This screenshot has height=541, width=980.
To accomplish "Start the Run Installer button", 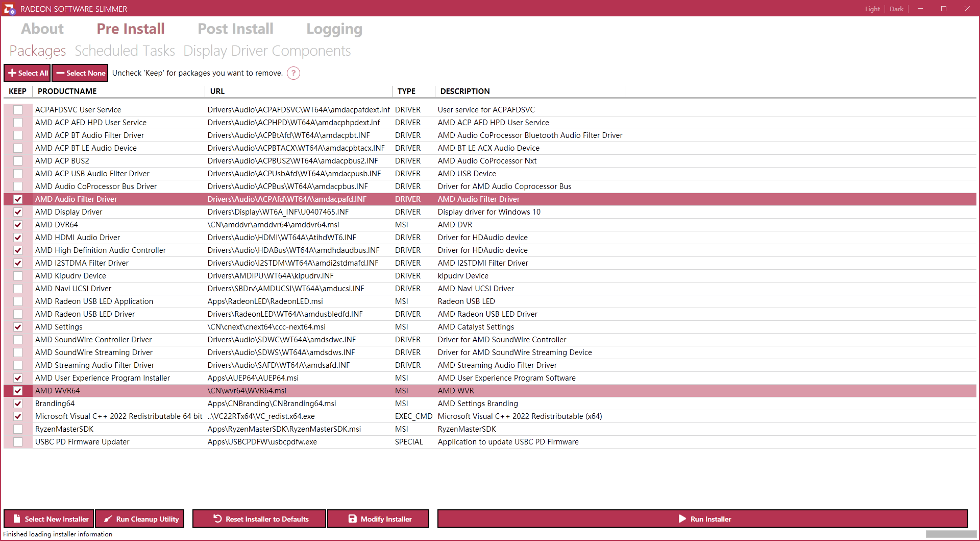I will point(703,519).
